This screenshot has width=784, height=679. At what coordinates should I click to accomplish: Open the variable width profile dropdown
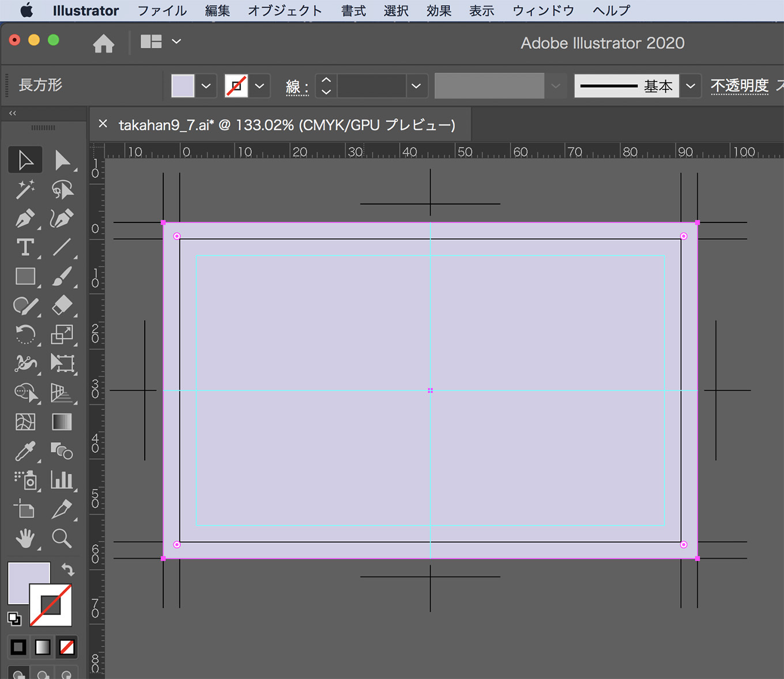[556, 86]
